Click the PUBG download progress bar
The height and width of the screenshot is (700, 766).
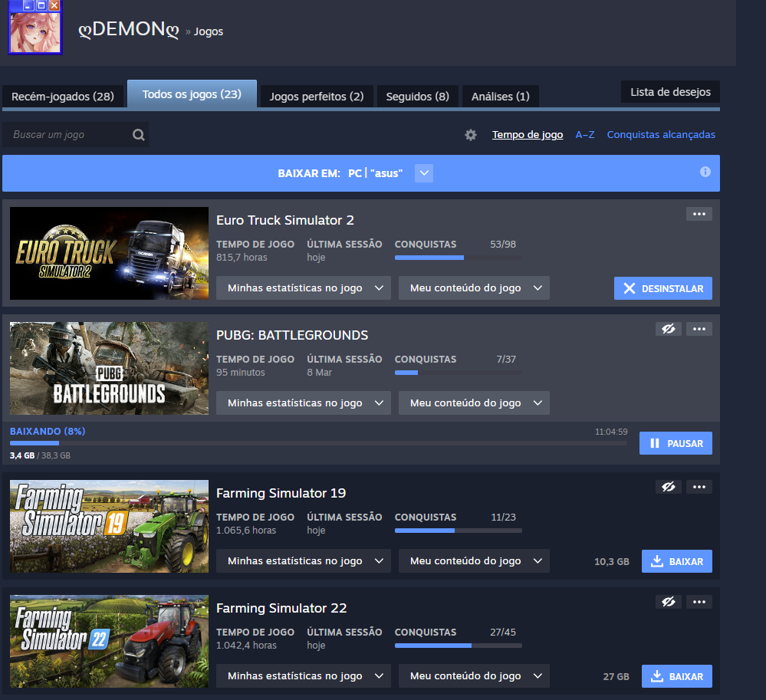318,443
